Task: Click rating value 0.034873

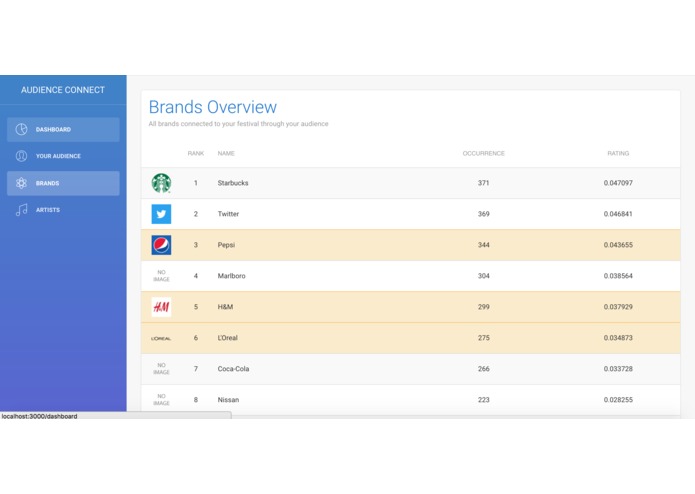Action: point(618,338)
